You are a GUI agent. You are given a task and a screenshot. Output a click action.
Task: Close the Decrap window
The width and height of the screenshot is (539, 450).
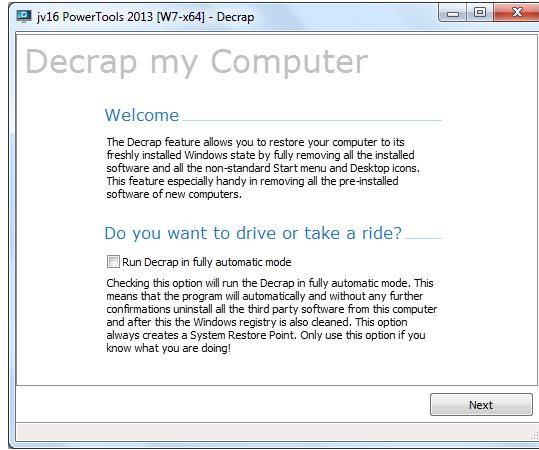pos(517,13)
